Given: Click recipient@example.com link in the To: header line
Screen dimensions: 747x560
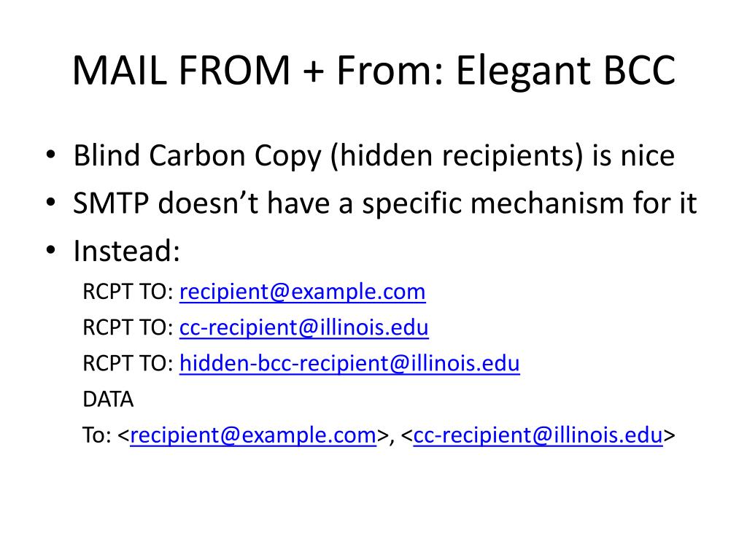Looking at the screenshot, I should click(x=253, y=435).
